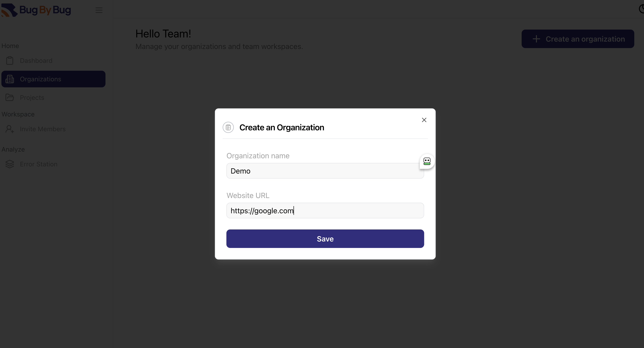Select Organizations in the sidebar
The image size is (644, 348).
tap(40, 79)
